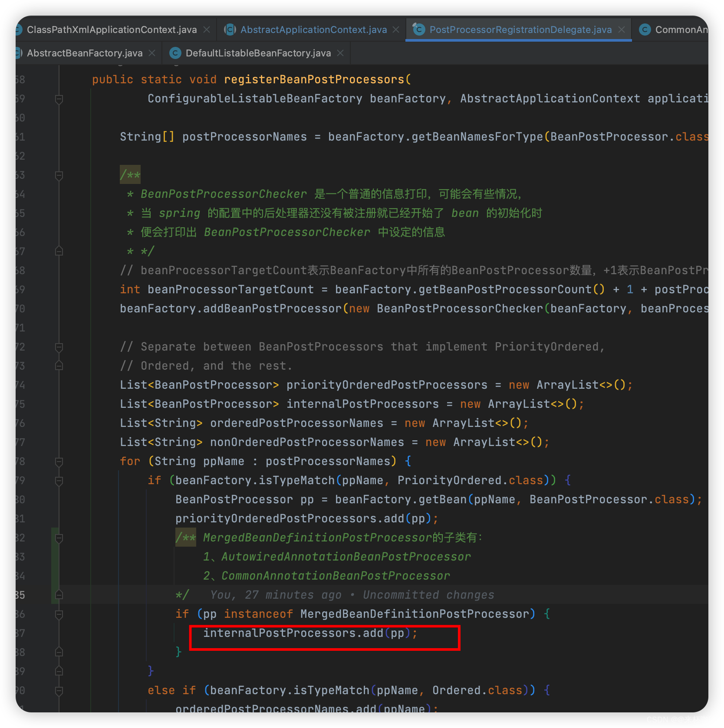
Task: Click registerBeanPostProcessors method name
Action: [x=314, y=79]
